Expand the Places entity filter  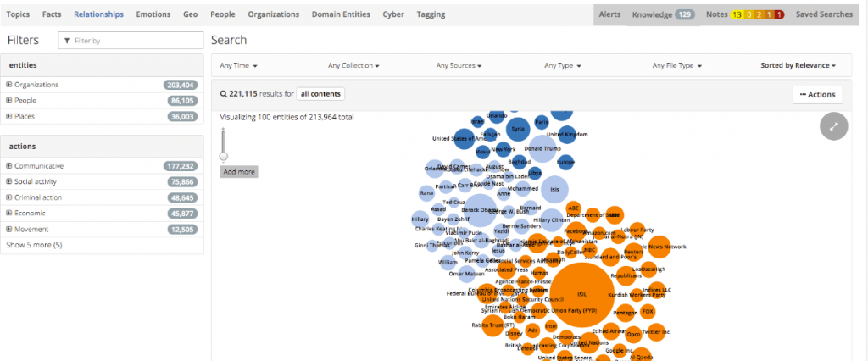tap(8, 116)
